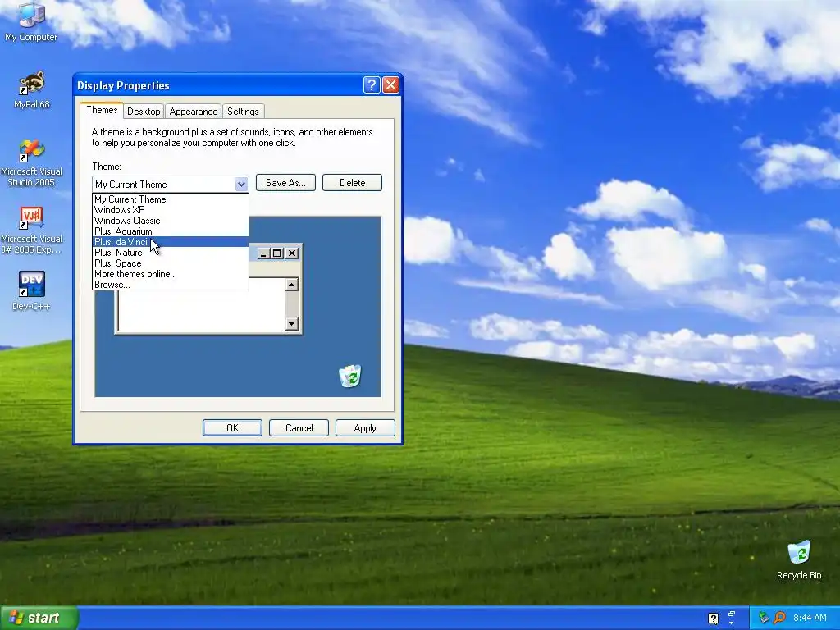
Task: Click the preview window's minimize button
Action: 262,253
